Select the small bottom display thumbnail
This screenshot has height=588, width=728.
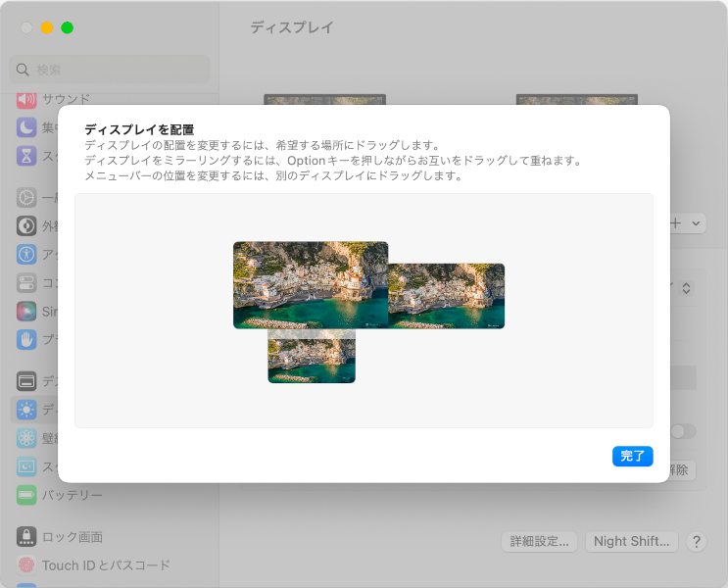pyautogui.click(x=312, y=357)
